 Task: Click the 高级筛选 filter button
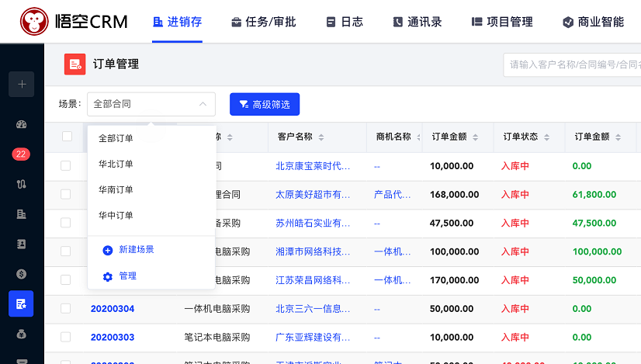click(x=264, y=104)
